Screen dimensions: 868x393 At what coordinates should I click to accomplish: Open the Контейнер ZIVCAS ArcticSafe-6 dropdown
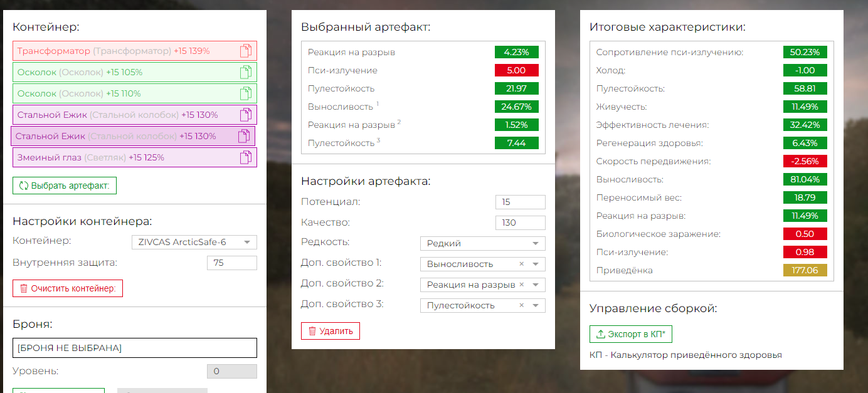click(x=246, y=242)
